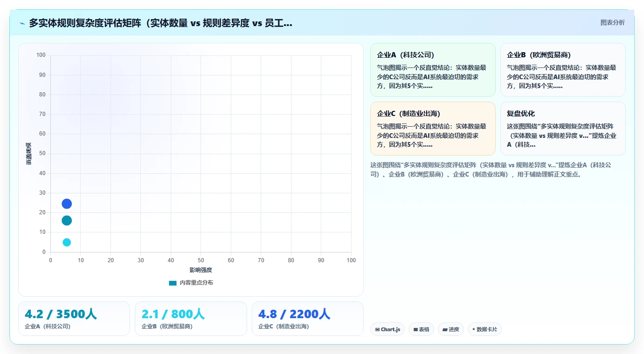
Task: Select the 数据卡片 tag
Action: click(485, 329)
